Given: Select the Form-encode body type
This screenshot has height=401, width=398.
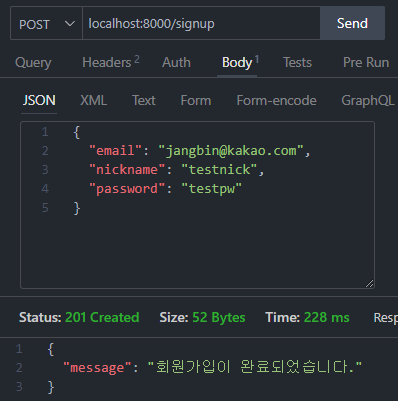Looking at the screenshot, I should point(276,100).
